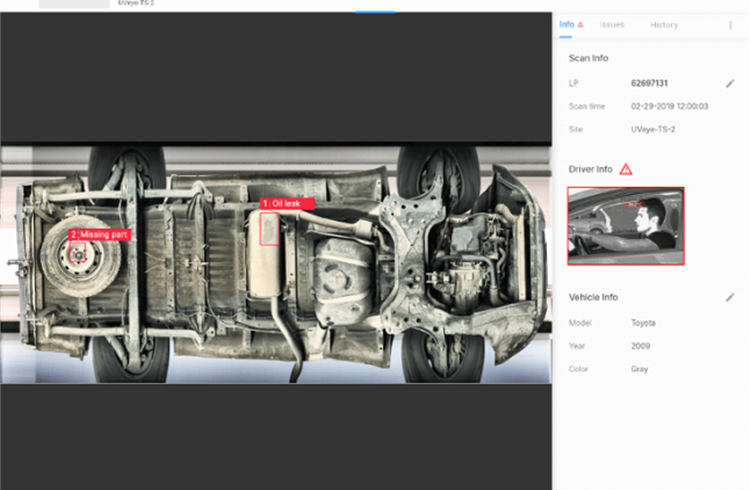Open the History tab
This screenshot has height=490, width=750.
click(664, 25)
